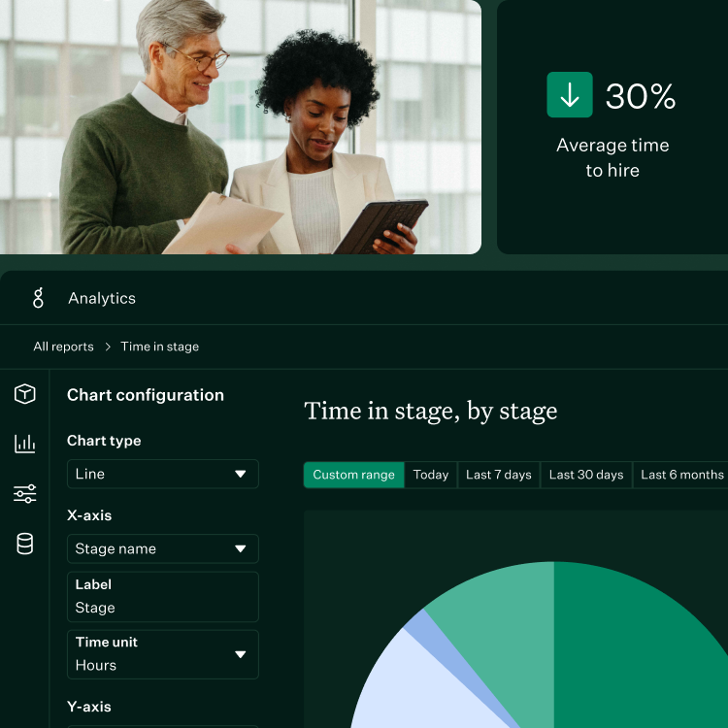728x728 pixels.
Task: Click the Y-axis section label
Action: 89,707
